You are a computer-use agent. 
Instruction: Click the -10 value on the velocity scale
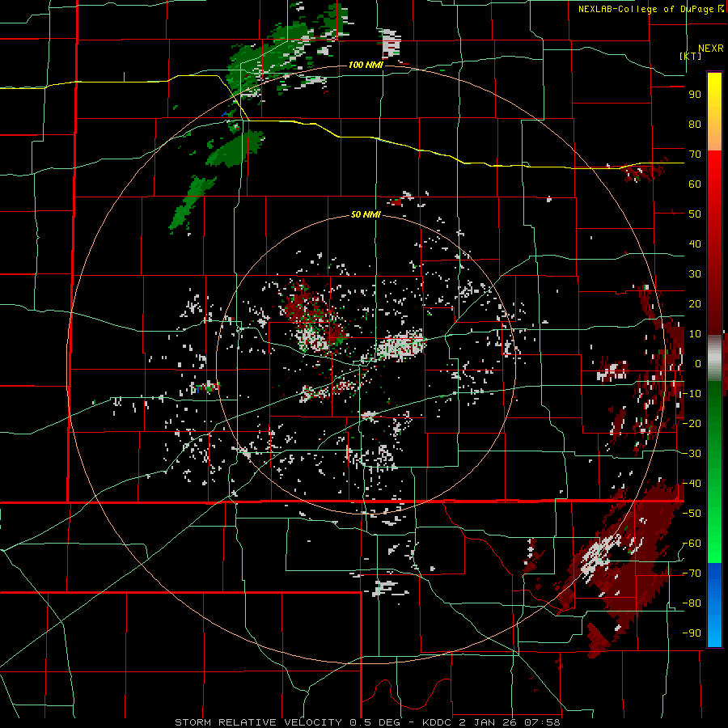pos(692,394)
